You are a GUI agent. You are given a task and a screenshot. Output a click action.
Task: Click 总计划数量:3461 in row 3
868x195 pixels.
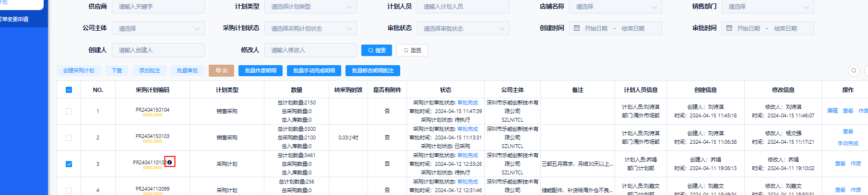(x=297, y=155)
